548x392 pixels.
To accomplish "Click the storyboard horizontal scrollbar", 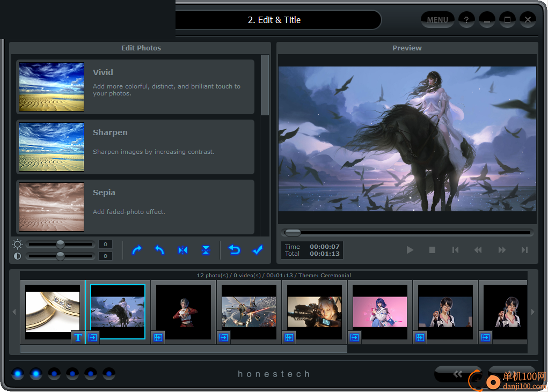I will 184,349.
